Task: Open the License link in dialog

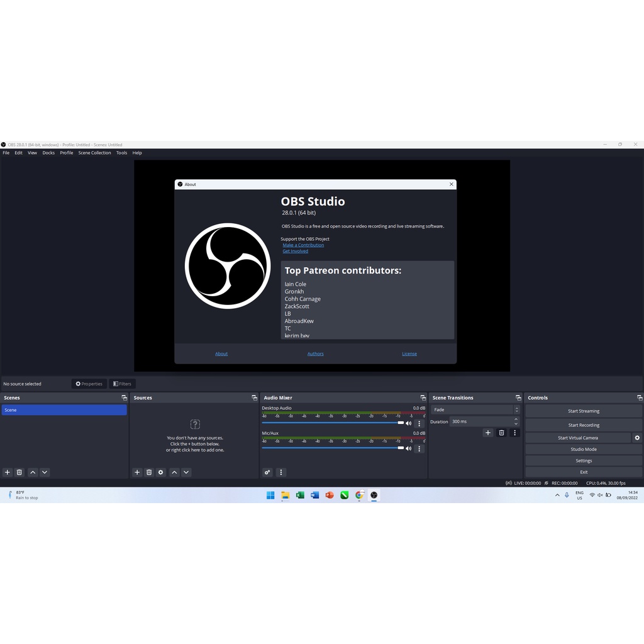Action: [409, 353]
